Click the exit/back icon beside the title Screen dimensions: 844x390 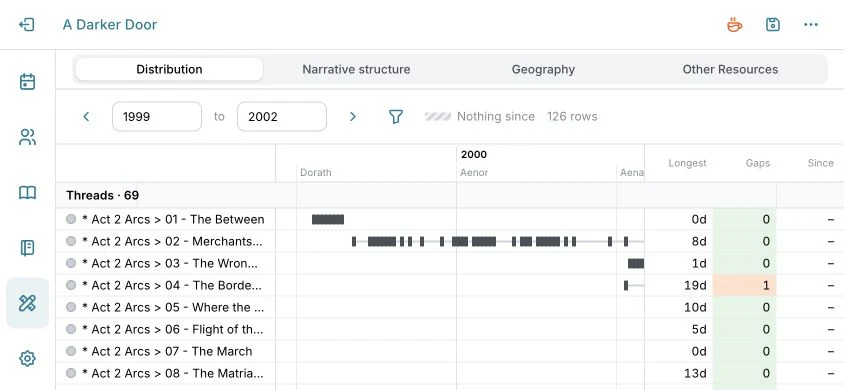tap(26, 25)
